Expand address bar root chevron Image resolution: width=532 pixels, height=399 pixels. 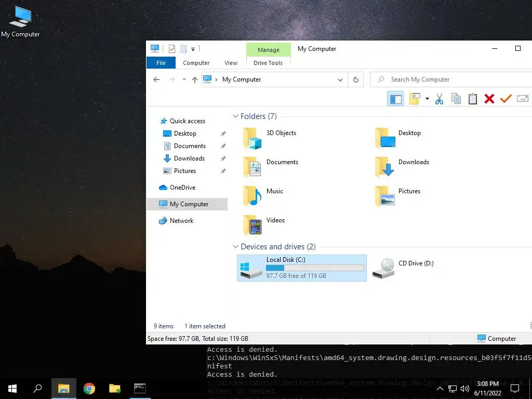coord(216,79)
